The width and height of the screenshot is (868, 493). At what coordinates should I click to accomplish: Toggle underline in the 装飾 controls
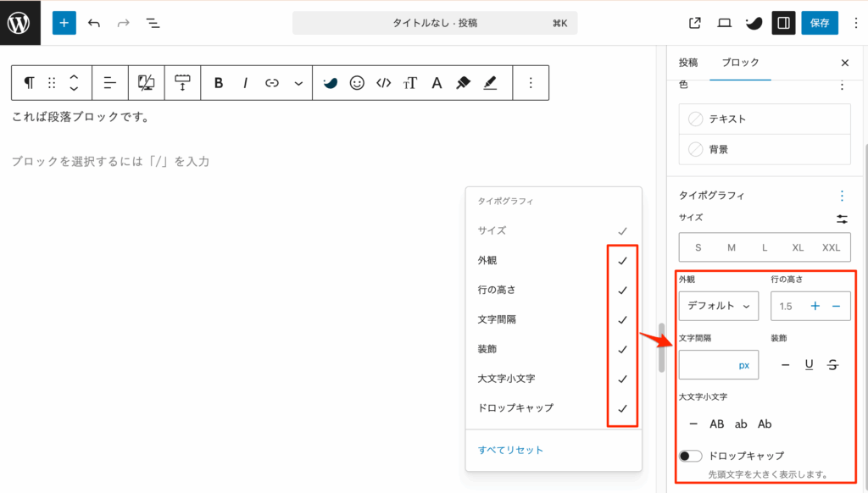click(x=808, y=364)
